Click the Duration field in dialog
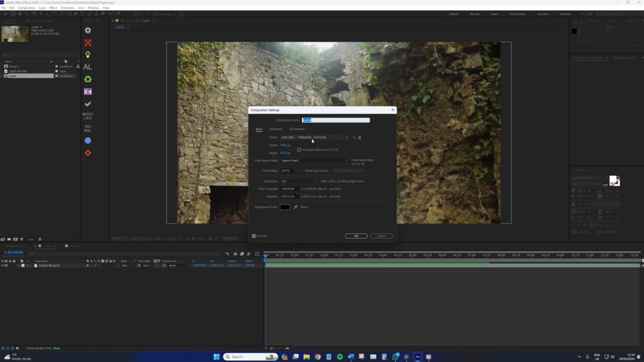This screenshot has width=644, height=362. tap(289, 197)
